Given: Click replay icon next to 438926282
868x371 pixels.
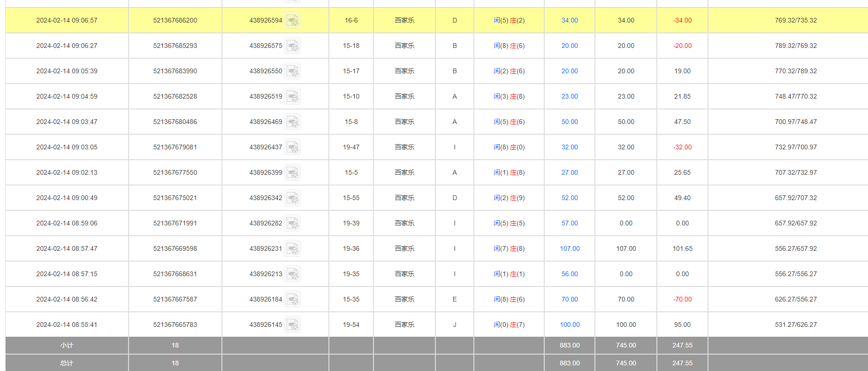Looking at the screenshot, I should (x=292, y=224).
